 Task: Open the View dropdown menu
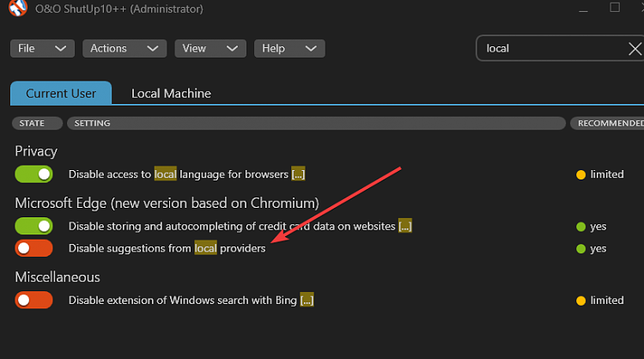(x=210, y=48)
